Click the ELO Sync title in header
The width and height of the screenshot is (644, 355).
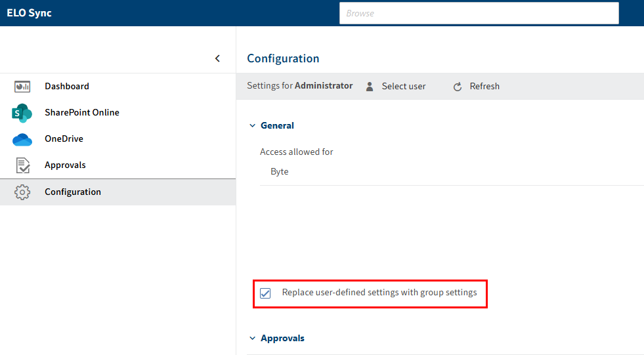pyautogui.click(x=29, y=13)
